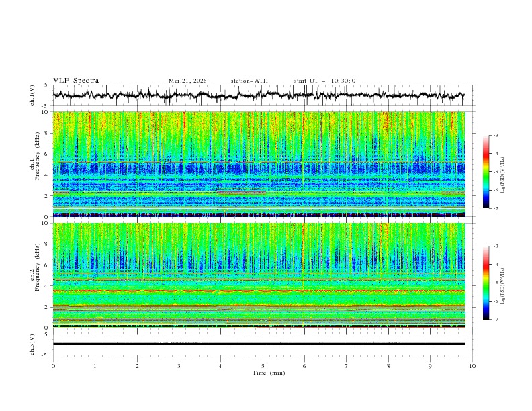Click the 'ch.1(V)' waveform axis label
The image size is (532, 411).
click(32, 95)
